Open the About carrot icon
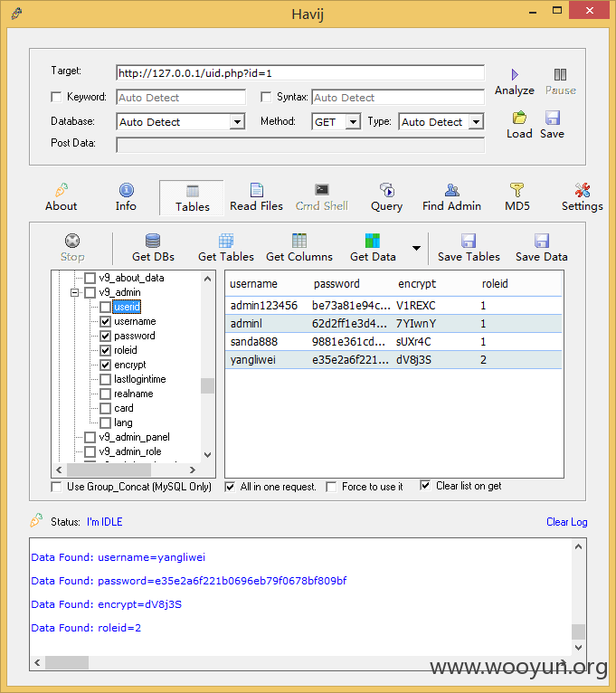 coord(62,190)
